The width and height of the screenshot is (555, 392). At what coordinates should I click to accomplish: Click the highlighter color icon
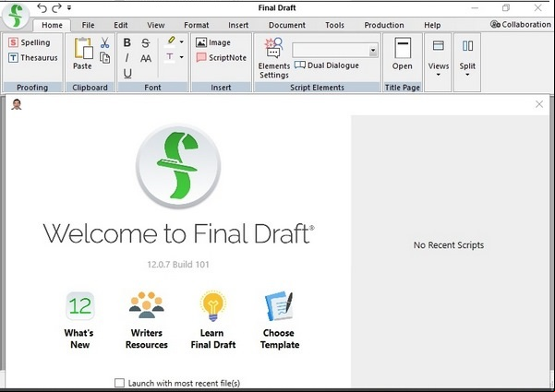[170, 41]
